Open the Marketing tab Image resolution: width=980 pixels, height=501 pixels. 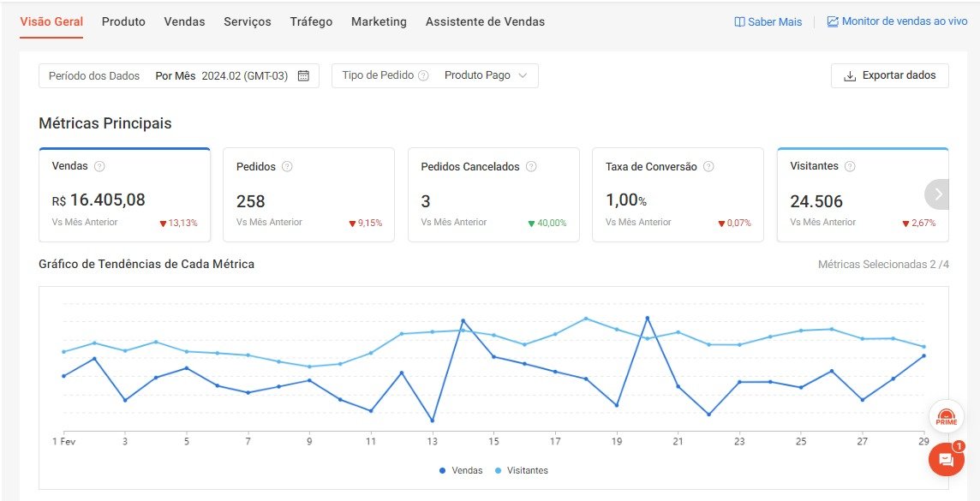pyautogui.click(x=379, y=22)
